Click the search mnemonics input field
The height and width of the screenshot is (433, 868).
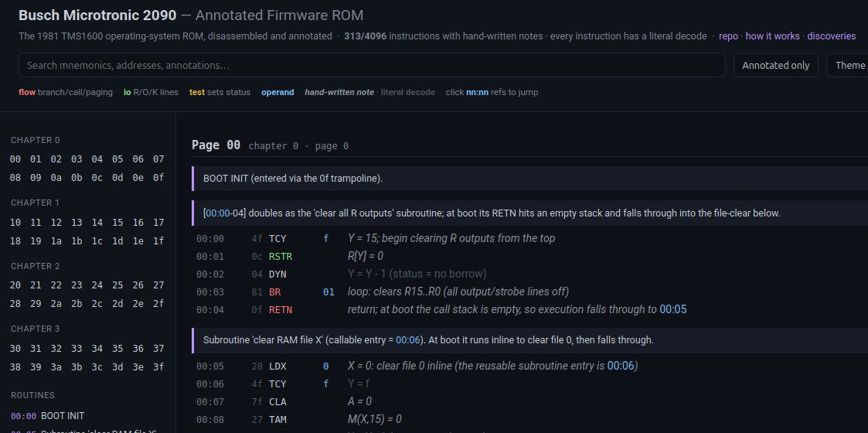click(x=372, y=66)
